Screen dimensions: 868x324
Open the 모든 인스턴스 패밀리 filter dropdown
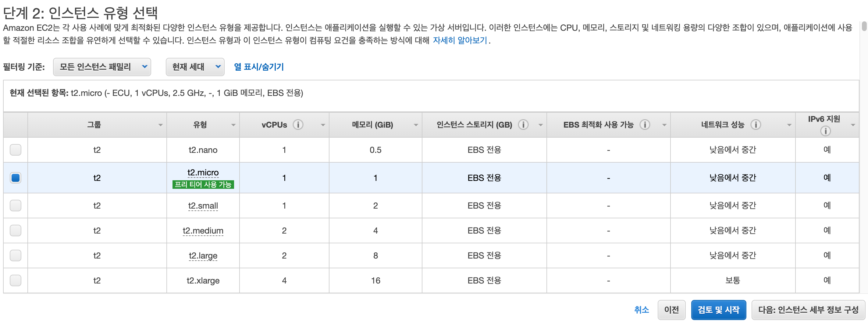click(x=102, y=67)
